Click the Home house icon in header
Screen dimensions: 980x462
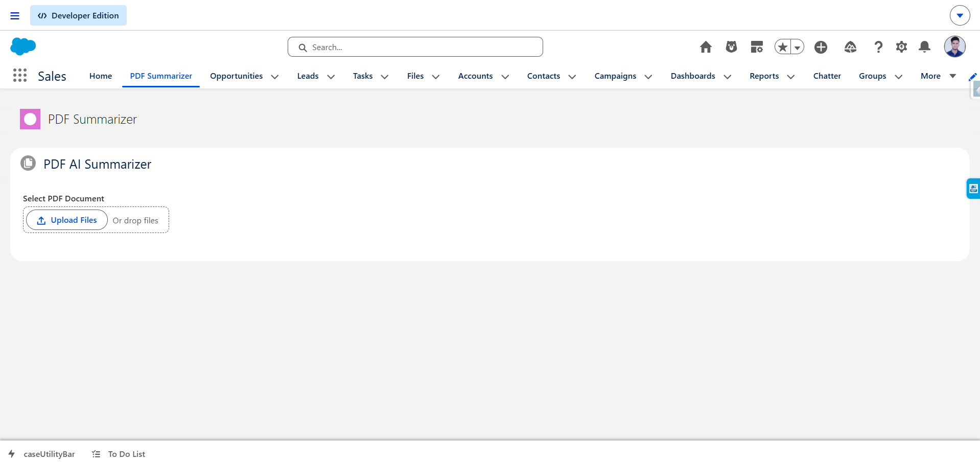click(x=706, y=47)
